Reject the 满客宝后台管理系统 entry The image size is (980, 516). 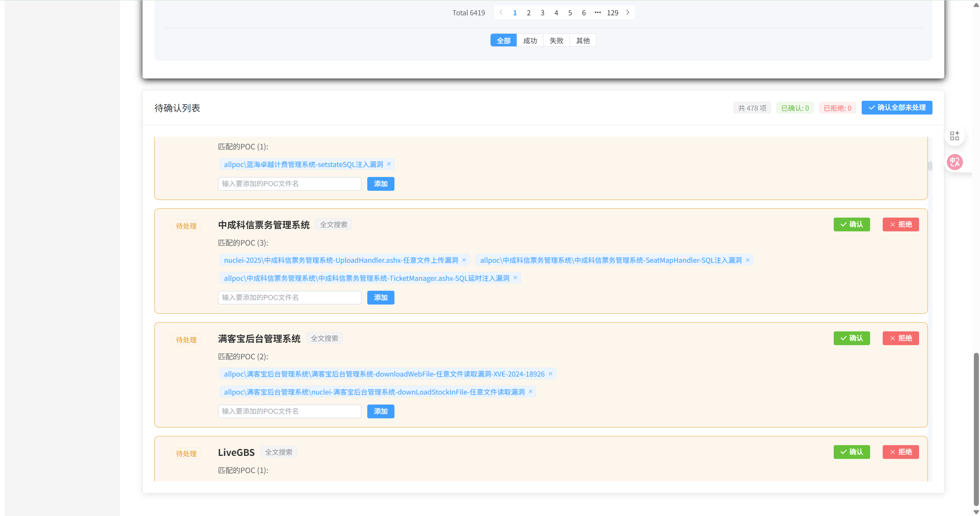tap(901, 338)
